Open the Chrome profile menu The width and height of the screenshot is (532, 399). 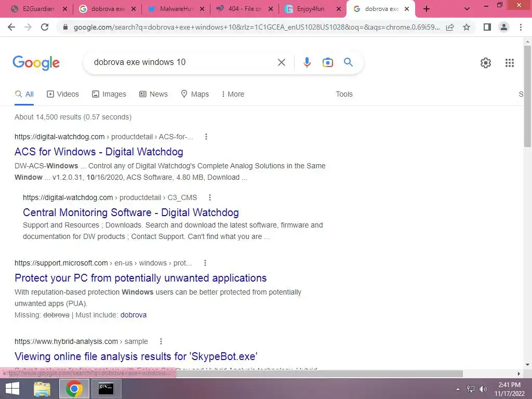pyautogui.click(x=504, y=27)
